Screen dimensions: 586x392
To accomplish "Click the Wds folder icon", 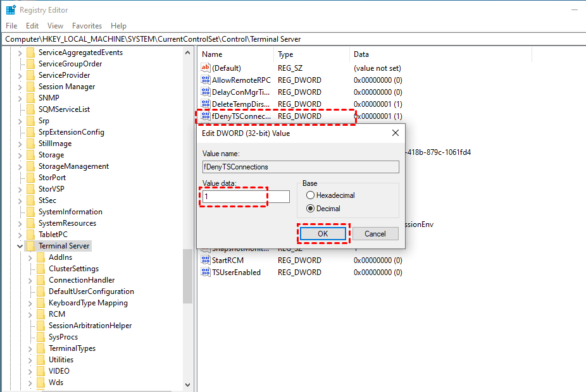I will (x=41, y=383).
